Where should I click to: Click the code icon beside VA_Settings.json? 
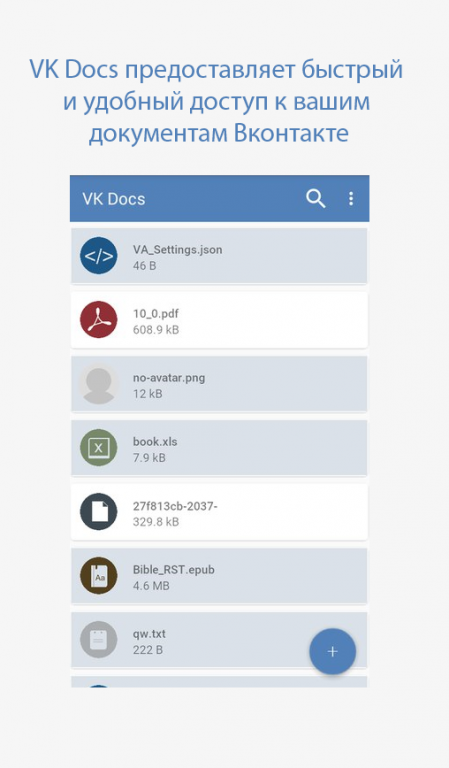coord(98,256)
